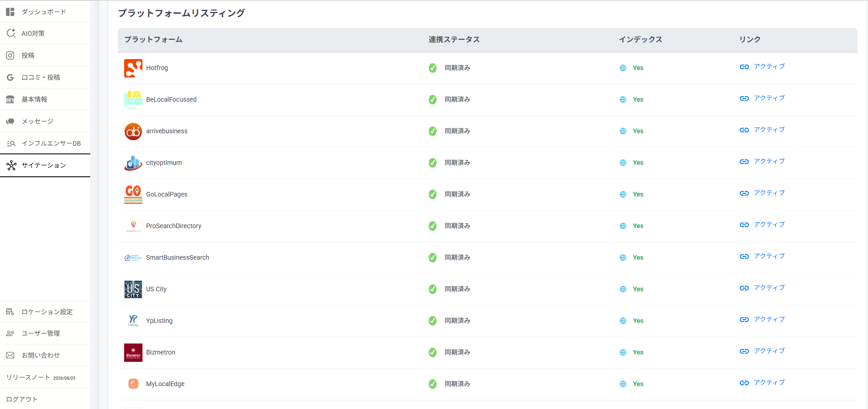Screen dimensions: 868x409
Task: Click the chain link icon for arrivebusiness
Action: tap(744, 130)
